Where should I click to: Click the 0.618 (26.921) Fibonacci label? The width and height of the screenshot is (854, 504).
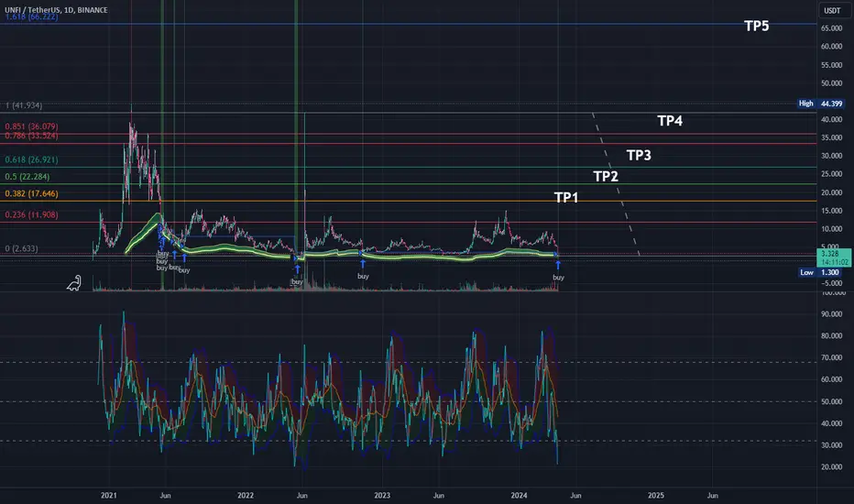(x=31, y=159)
